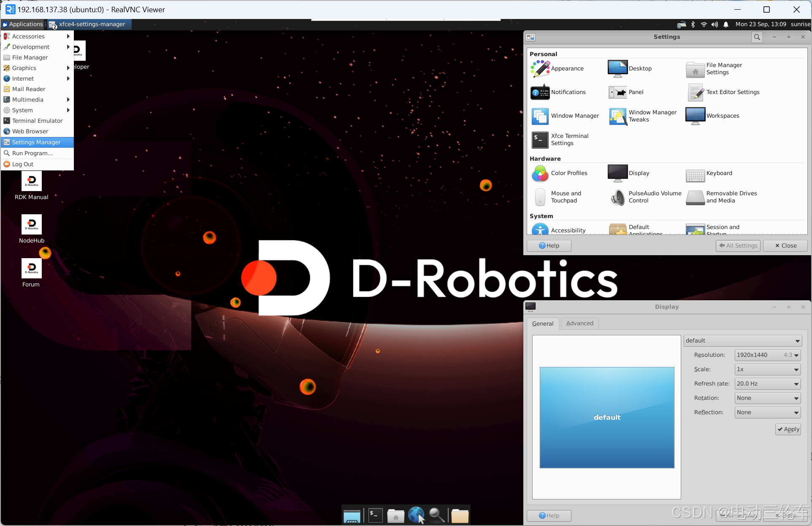Expand the Multimedia submenu
The height and width of the screenshot is (526, 812).
click(x=28, y=100)
